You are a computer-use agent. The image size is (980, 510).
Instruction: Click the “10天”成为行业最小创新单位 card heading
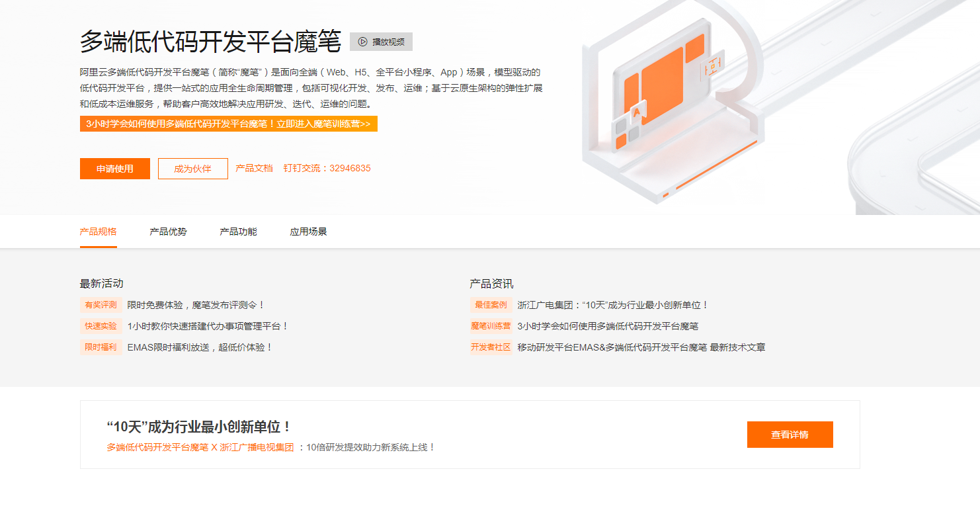coord(199,427)
